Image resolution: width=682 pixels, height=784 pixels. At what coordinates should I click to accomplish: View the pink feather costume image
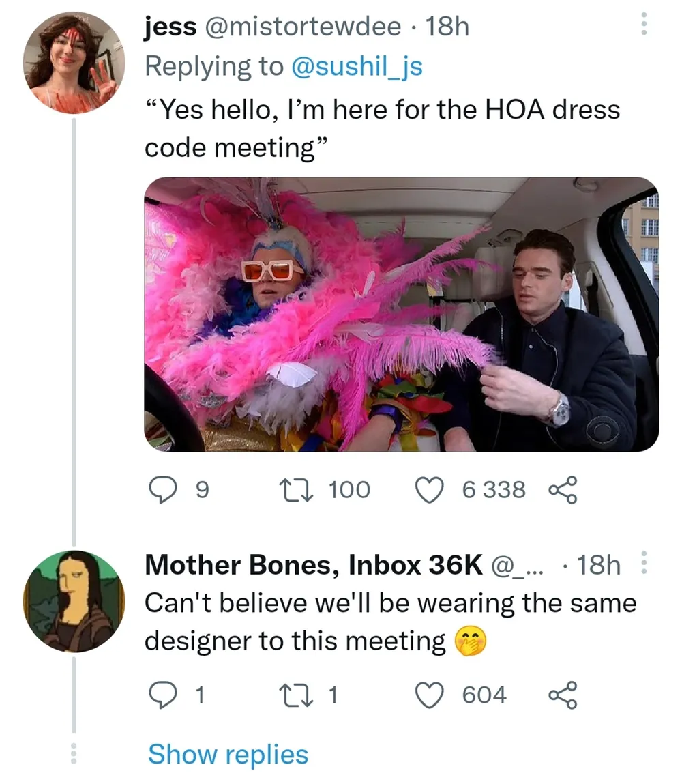[401, 314]
